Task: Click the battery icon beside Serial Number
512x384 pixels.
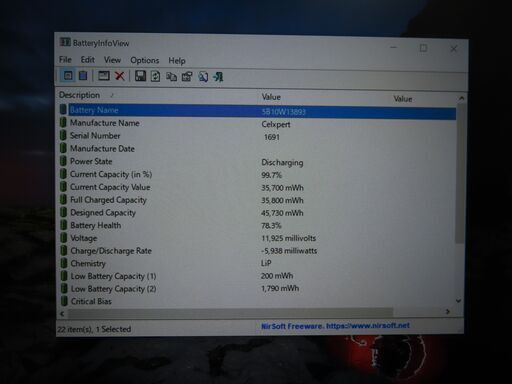Action: coord(63,135)
